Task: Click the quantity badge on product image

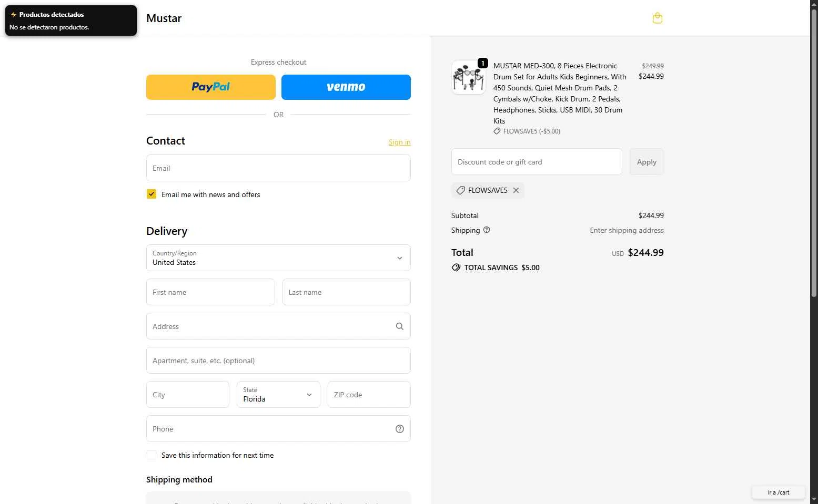Action: [x=482, y=63]
